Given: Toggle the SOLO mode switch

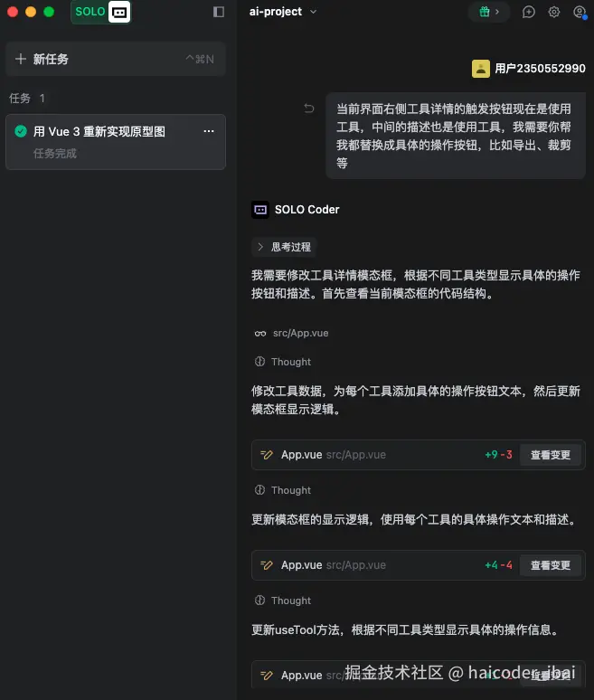Looking at the screenshot, I should point(101,12).
